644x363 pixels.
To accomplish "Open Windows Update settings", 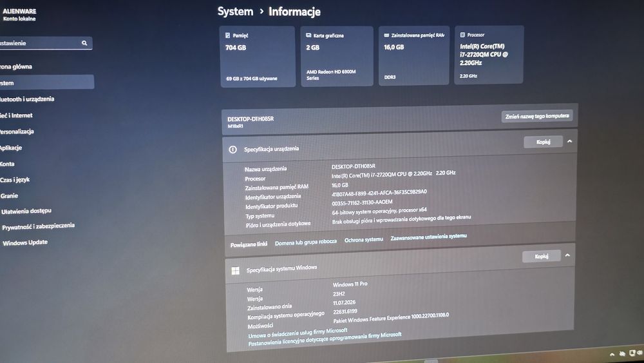I will click(x=25, y=242).
